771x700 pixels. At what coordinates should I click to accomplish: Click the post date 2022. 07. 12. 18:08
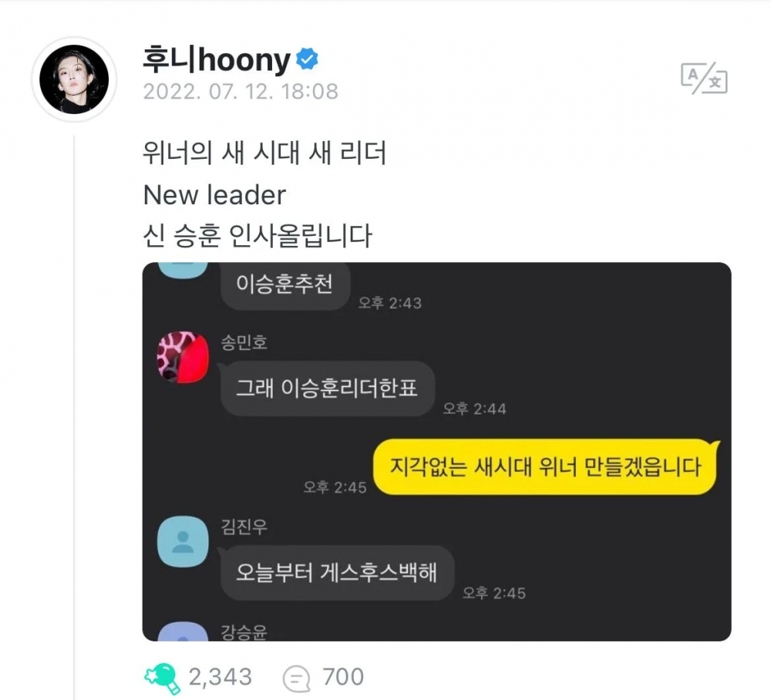coord(241,92)
